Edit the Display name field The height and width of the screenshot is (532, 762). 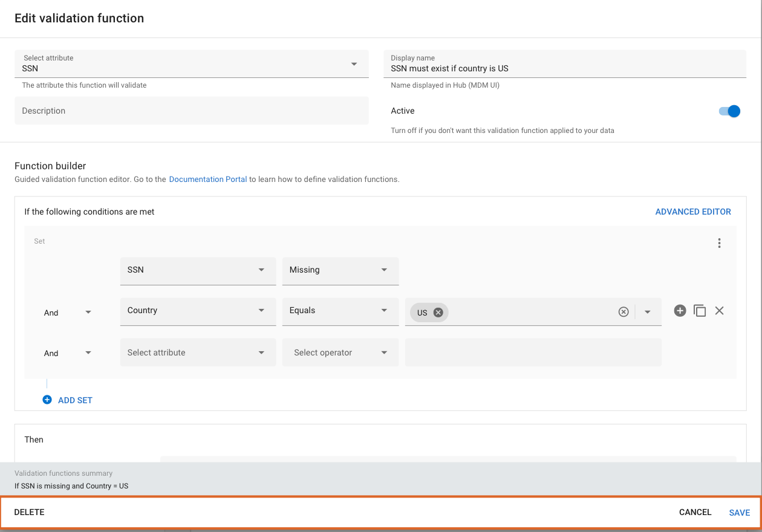pyautogui.click(x=565, y=63)
